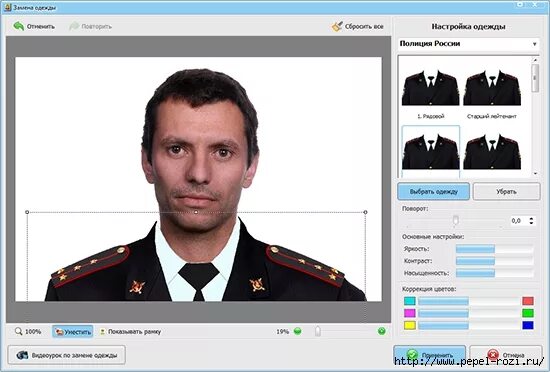Click the Отменить undo arrow icon
The image size is (550, 372).
point(19,26)
